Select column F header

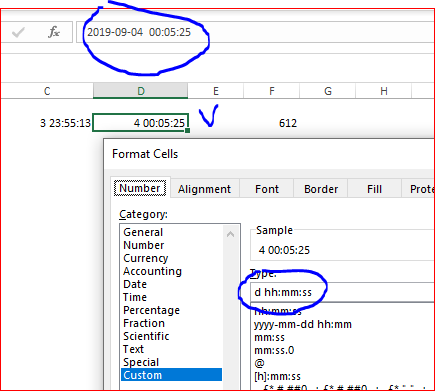[x=272, y=91]
